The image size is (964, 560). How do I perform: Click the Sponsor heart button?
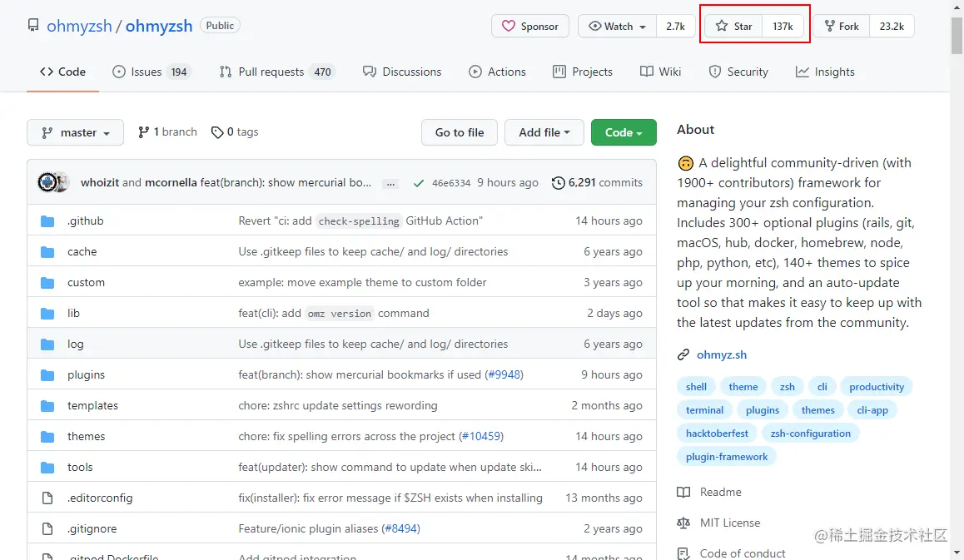tap(530, 27)
